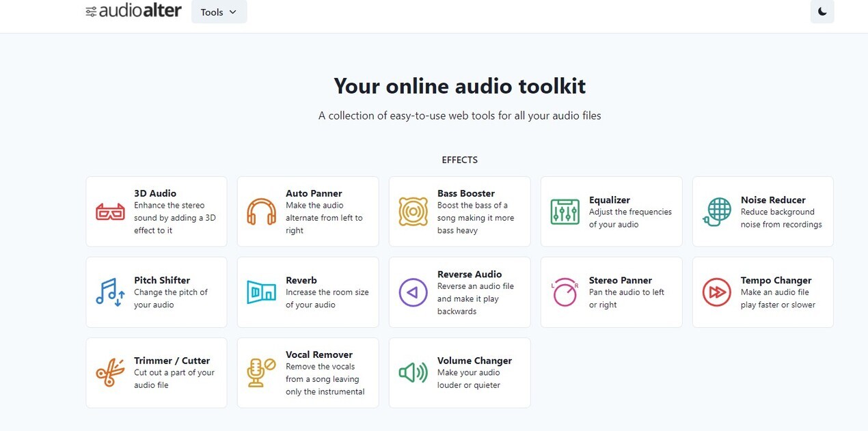The image size is (868, 431).
Task: Expand the Tools dropdown menu
Action: [219, 12]
